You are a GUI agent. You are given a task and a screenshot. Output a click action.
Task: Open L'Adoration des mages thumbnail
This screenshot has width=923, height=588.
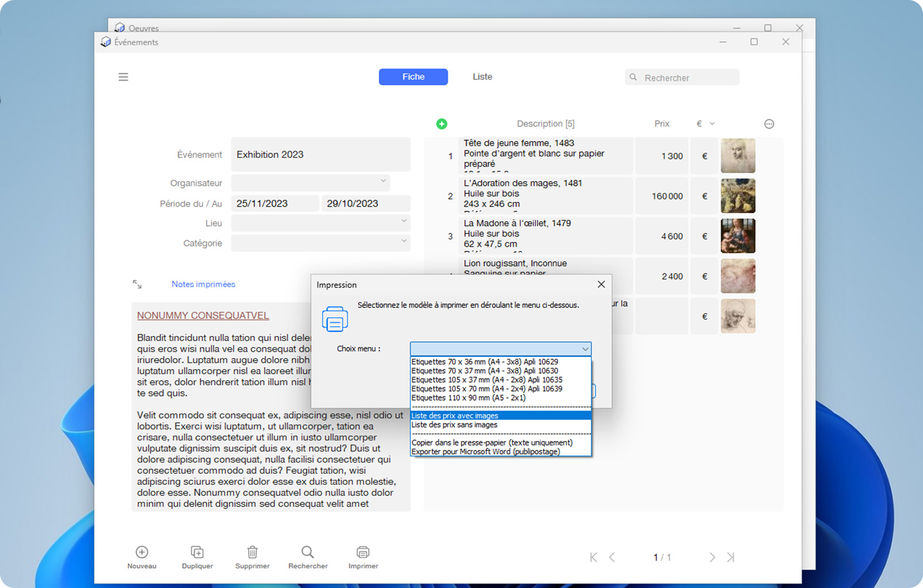[738, 196]
